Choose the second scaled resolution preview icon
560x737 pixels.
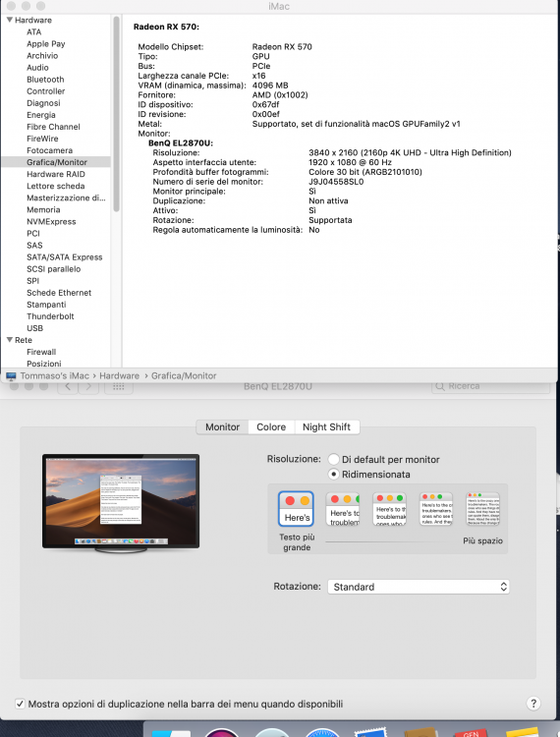[343, 509]
